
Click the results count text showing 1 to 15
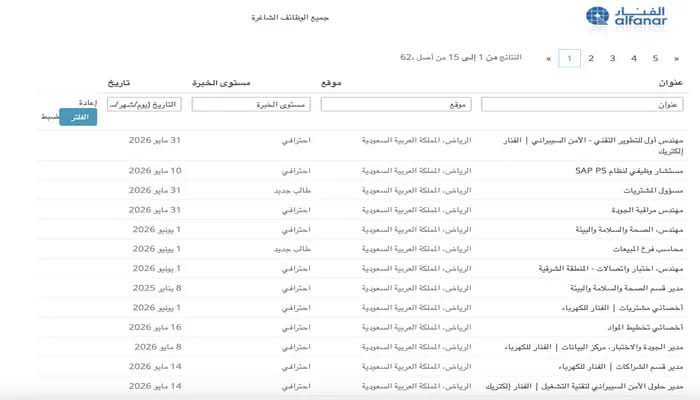(461, 58)
